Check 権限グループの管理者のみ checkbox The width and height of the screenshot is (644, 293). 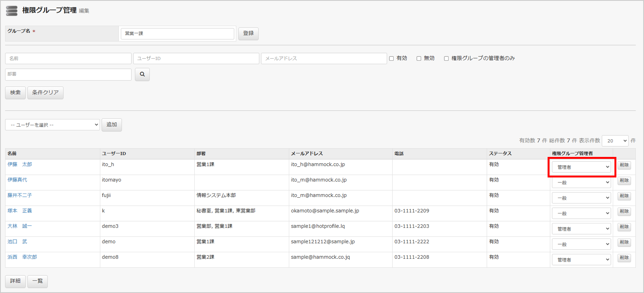point(446,58)
